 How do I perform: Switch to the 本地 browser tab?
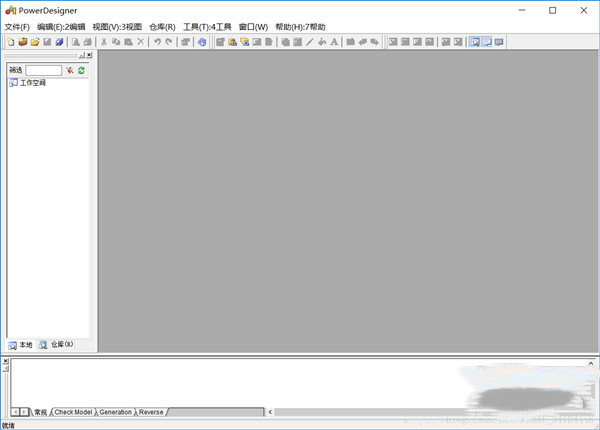pos(21,345)
